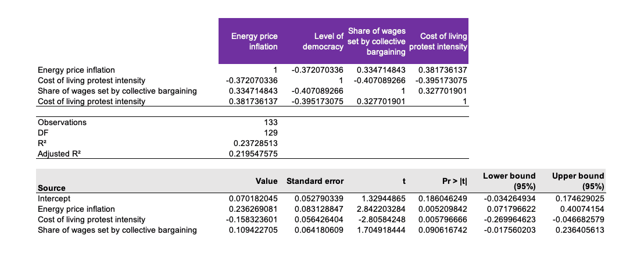Select p-value 0.005796666

(443, 220)
